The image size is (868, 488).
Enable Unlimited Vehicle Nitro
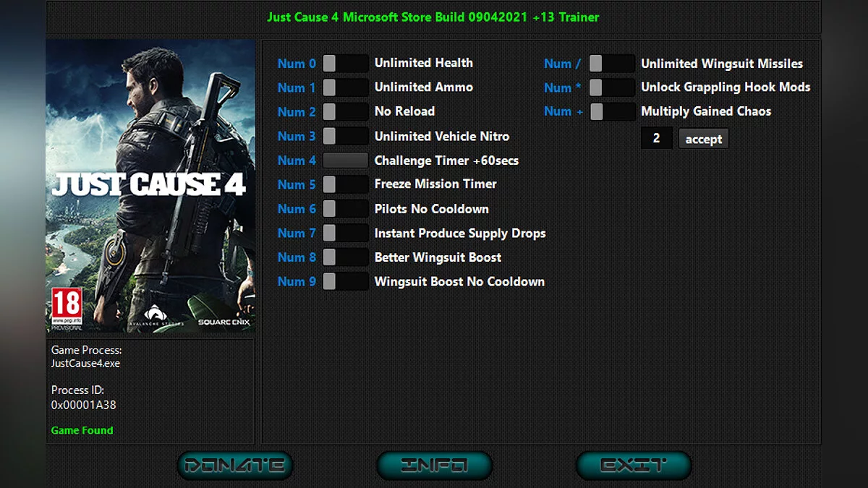[345, 135]
